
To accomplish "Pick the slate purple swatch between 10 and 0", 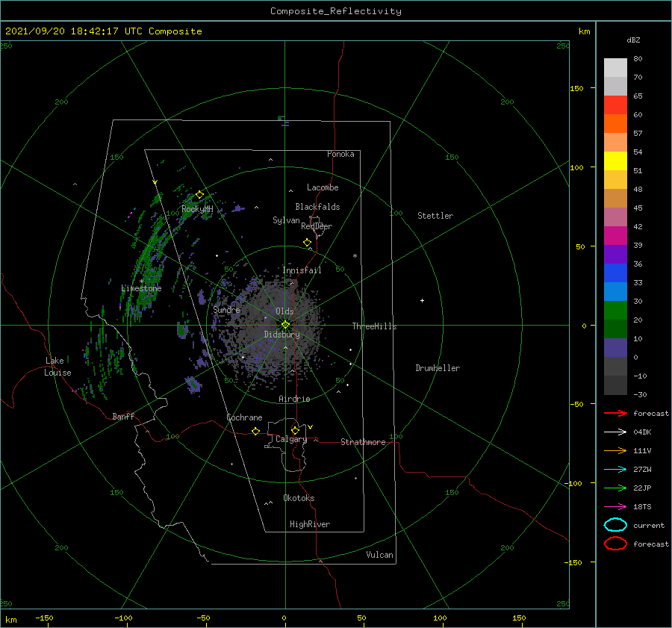I will (615, 348).
